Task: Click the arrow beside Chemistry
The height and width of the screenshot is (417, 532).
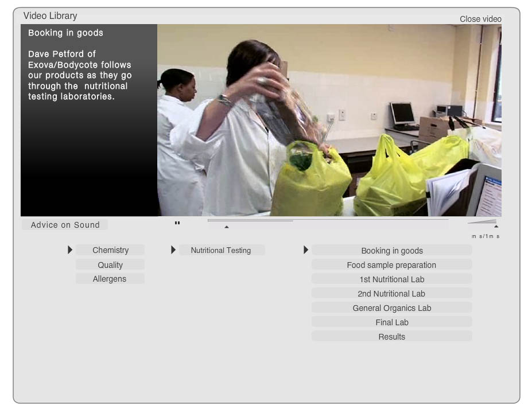Action: coord(70,250)
